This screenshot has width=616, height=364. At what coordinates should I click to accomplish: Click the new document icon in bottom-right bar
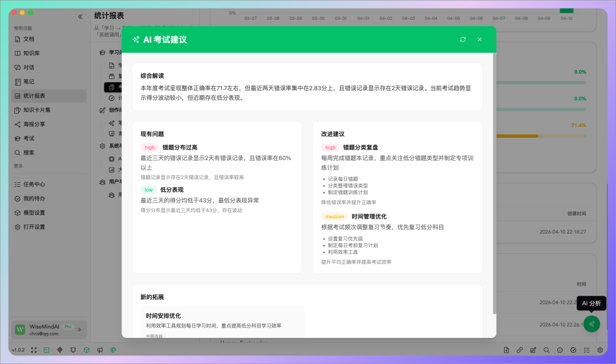[506, 350]
